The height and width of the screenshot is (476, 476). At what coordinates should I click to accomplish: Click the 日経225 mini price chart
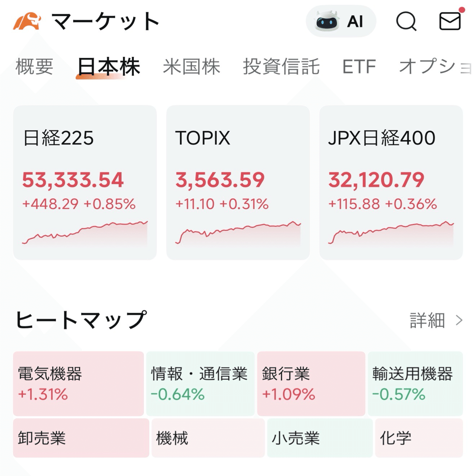click(85, 232)
